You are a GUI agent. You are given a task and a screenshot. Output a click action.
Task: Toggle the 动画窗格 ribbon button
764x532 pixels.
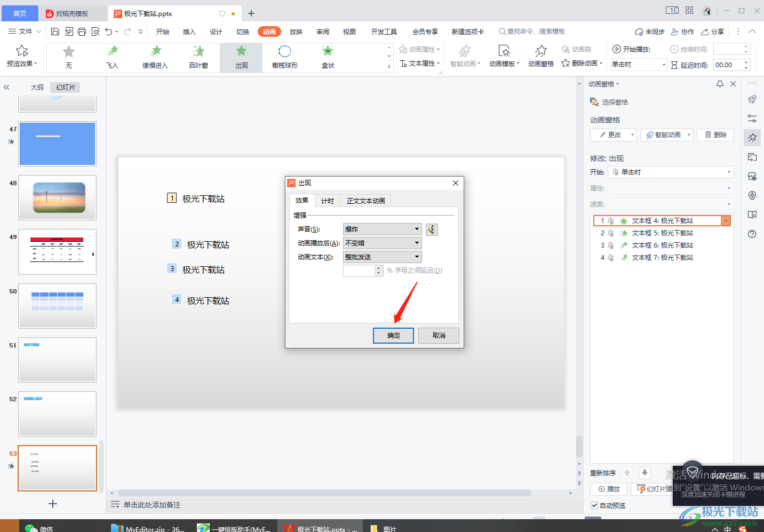click(541, 57)
